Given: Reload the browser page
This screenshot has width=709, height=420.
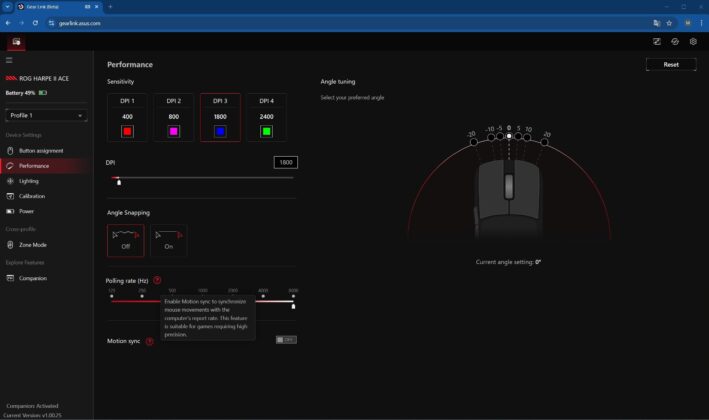Looking at the screenshot, I should point(35,23).
